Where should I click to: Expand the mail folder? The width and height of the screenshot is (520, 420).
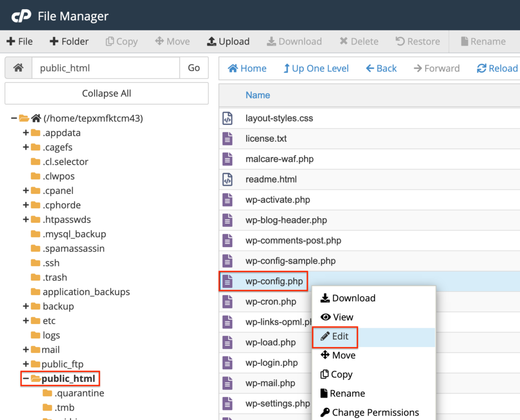(25, 349)
